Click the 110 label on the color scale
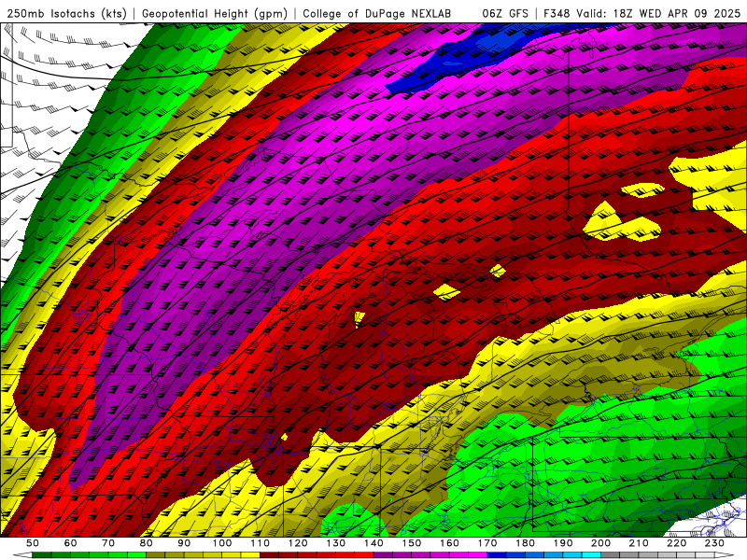747x560 pixels. pos(261,543)
